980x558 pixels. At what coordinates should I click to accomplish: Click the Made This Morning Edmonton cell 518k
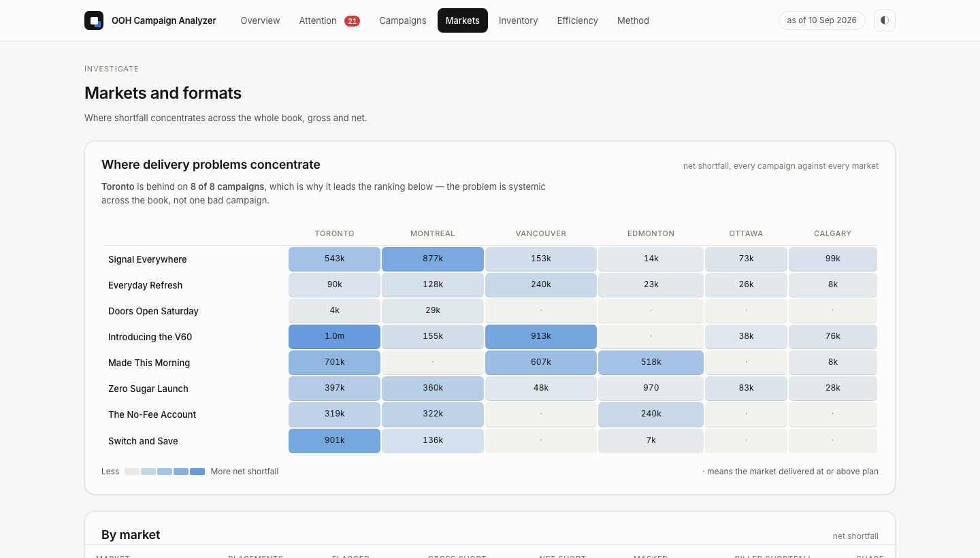point(651,362)
